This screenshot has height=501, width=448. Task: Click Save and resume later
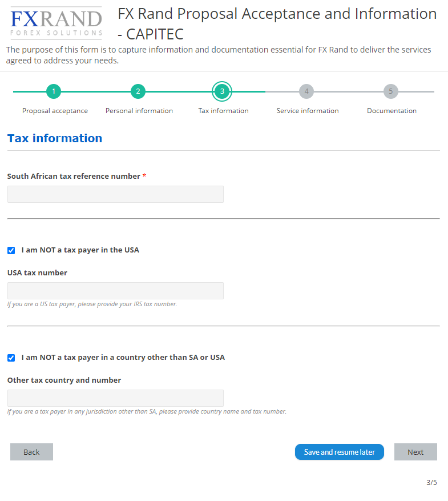coord(340,452)
